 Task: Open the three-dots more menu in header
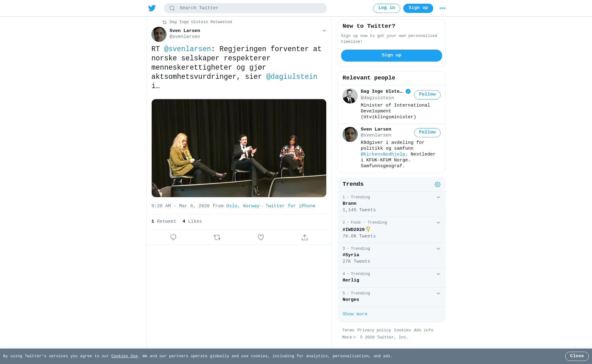(x=442, y=8)
